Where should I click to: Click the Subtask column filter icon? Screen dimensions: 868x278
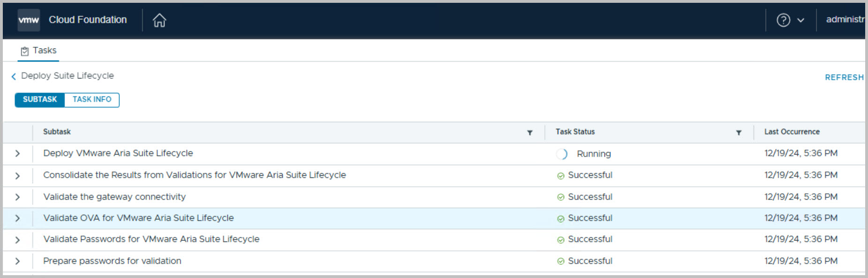(529, 133)
